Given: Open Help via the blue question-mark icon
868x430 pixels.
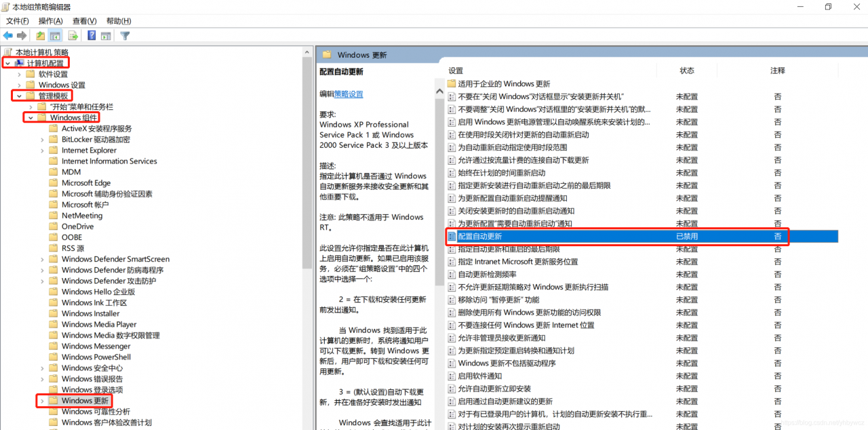Looking at the screenshot, I should coord(92,36).
